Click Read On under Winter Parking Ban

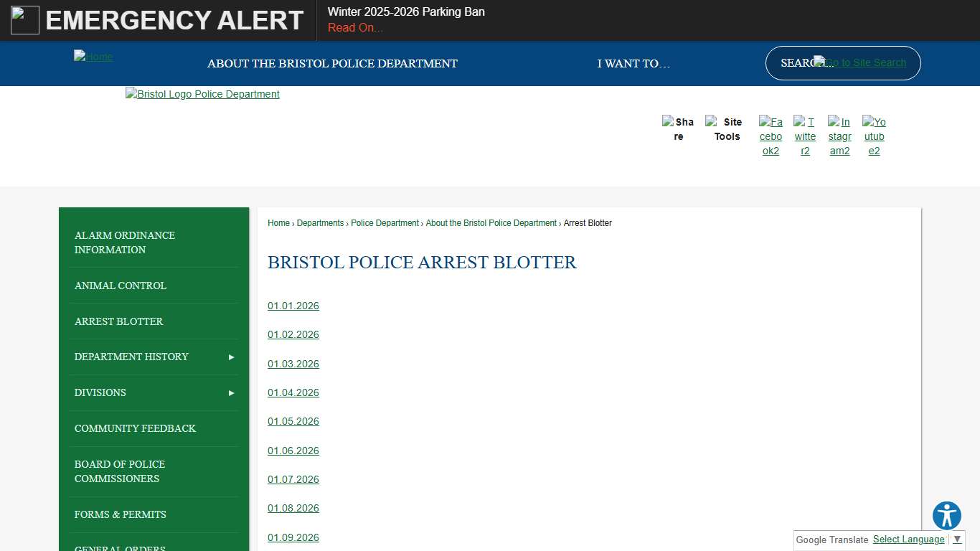tap(354, 27)
